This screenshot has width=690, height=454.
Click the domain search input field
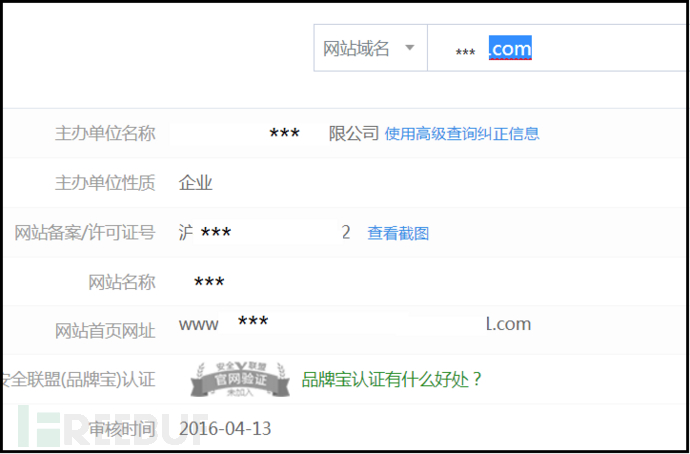tap(558, 48)
